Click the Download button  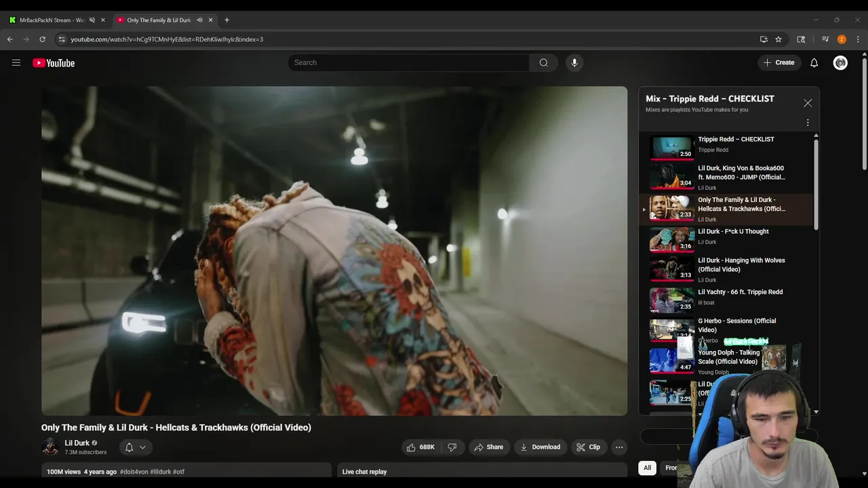(540, 447)
